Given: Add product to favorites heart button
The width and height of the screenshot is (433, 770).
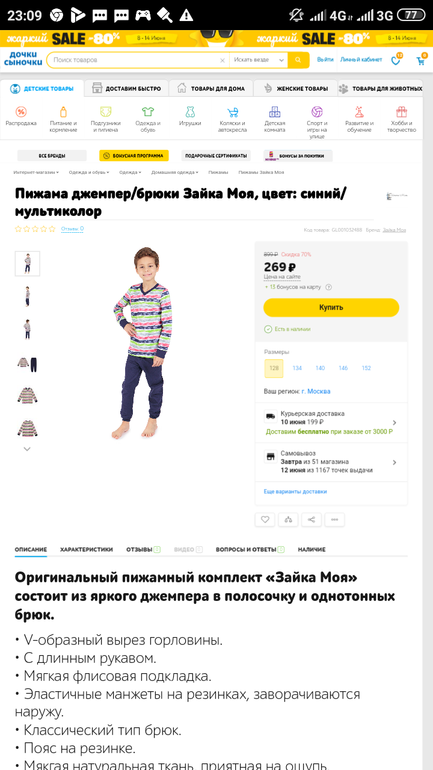Looking at the screenshot, I should point(265,520).
